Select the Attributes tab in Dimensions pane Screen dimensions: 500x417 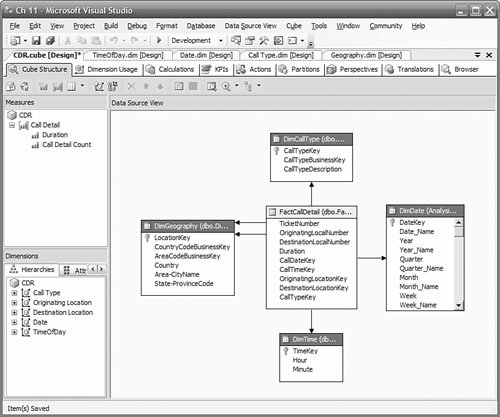point(75,270)
